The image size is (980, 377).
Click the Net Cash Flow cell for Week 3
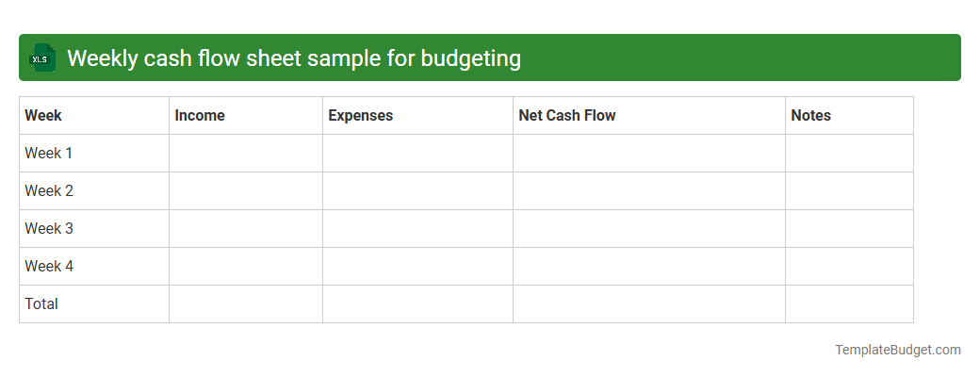click(x=648, y=228)
